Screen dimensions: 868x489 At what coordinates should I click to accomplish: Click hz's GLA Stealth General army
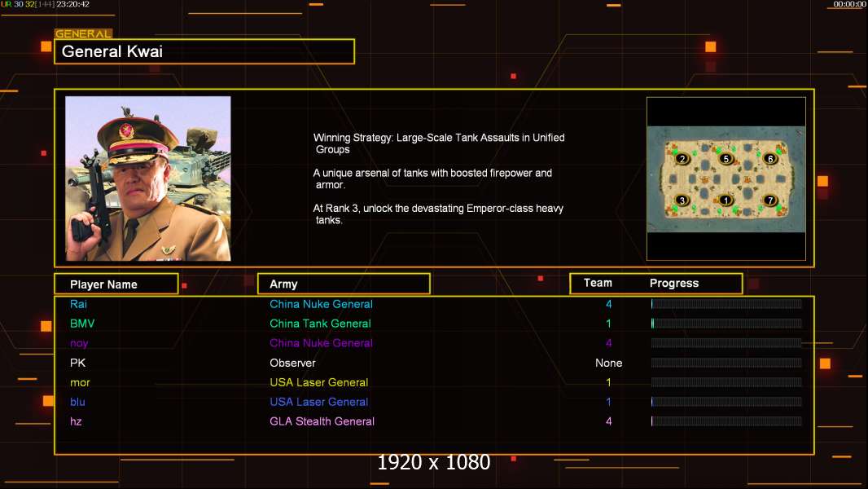(322, 421)
